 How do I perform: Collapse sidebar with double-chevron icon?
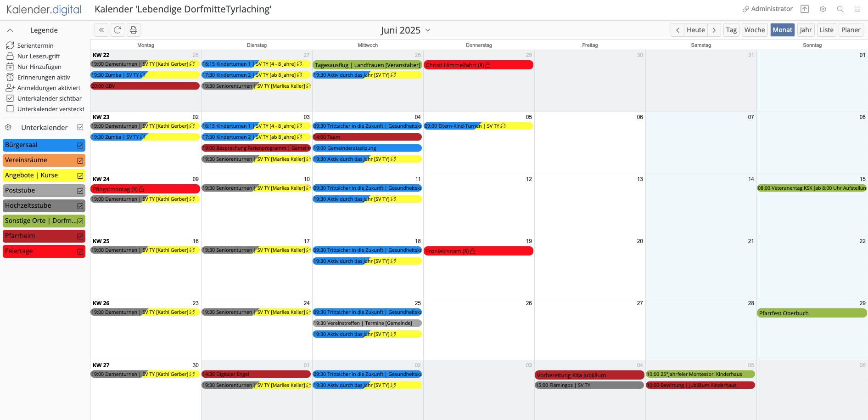click(101, 30)
